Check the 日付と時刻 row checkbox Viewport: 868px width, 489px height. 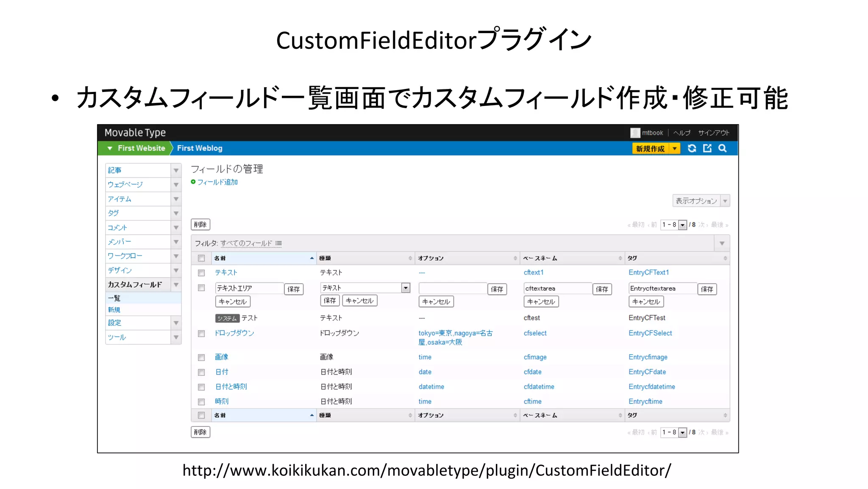[201, 387]
